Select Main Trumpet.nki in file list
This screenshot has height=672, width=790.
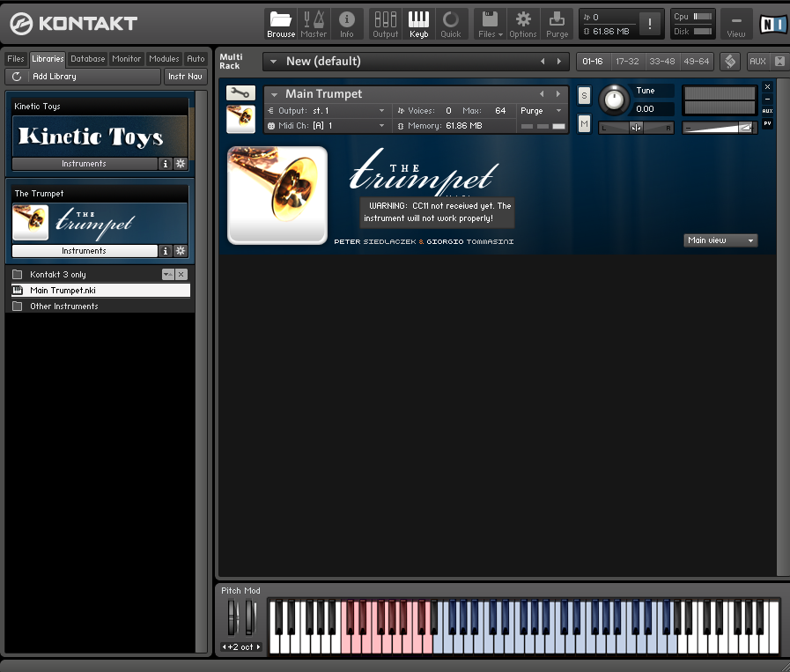click(100, 290)
